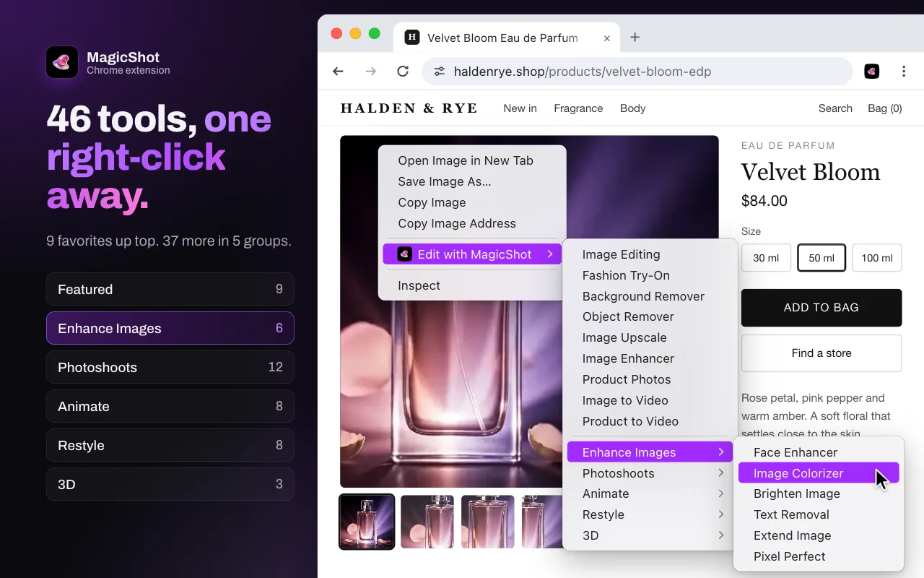Select the 30 ml size option

coord(766,258)
